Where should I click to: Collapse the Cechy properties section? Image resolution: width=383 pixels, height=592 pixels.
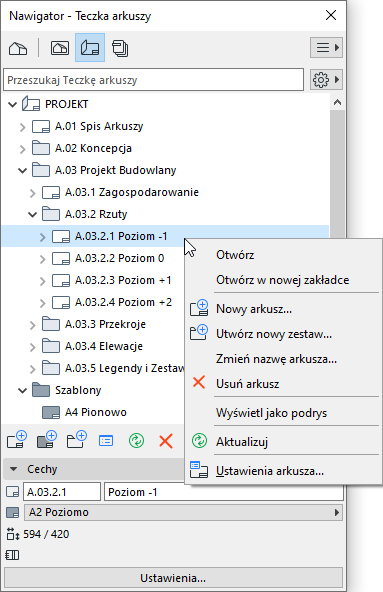point(14,469)
